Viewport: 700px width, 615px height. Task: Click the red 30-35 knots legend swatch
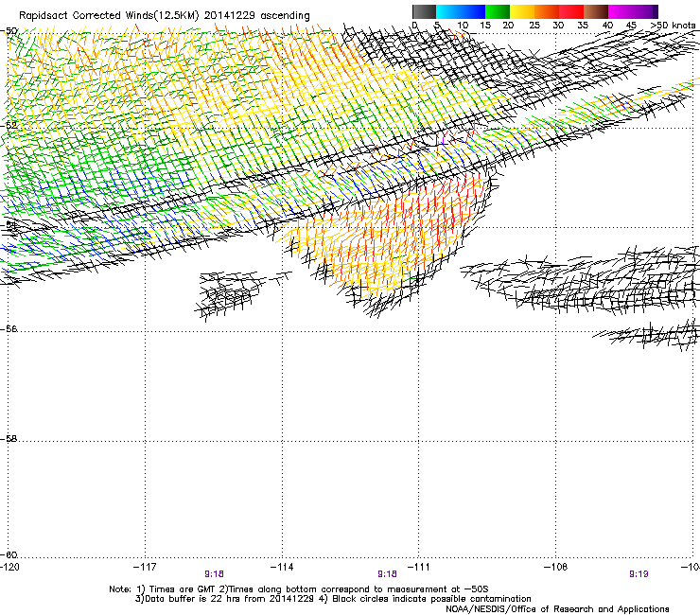tap(571, 11)
